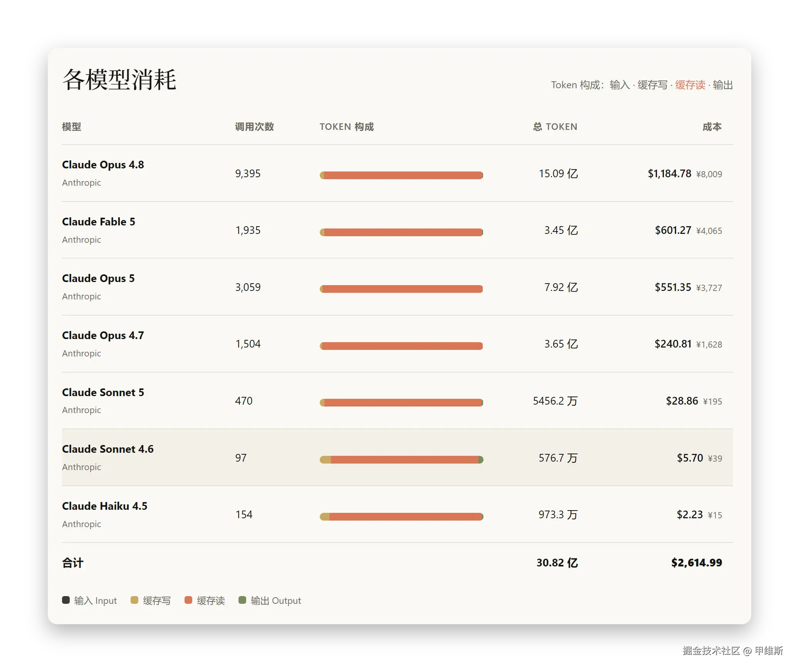Select 输入 in the Token 构成 header options
This screenshot has width=799, height=672.
619,85
